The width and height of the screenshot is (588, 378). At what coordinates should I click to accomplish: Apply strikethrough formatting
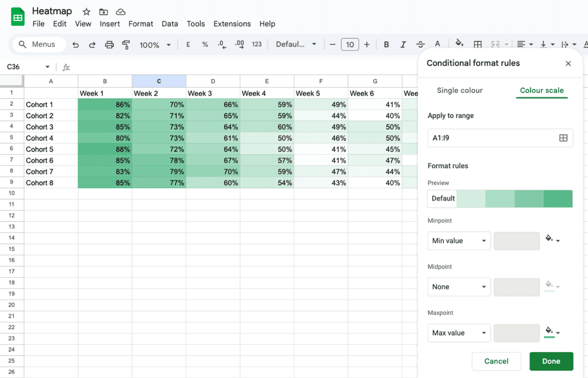(x=420, y=45)
